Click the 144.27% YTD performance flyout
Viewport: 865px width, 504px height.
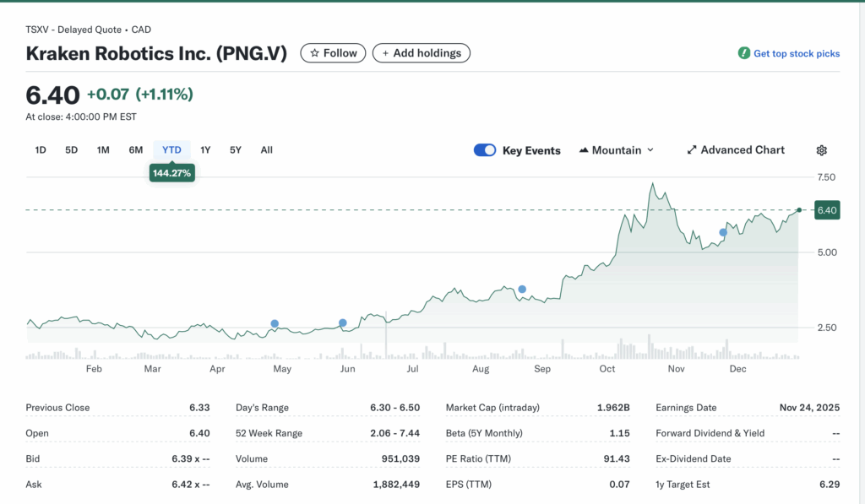[171, 172]
